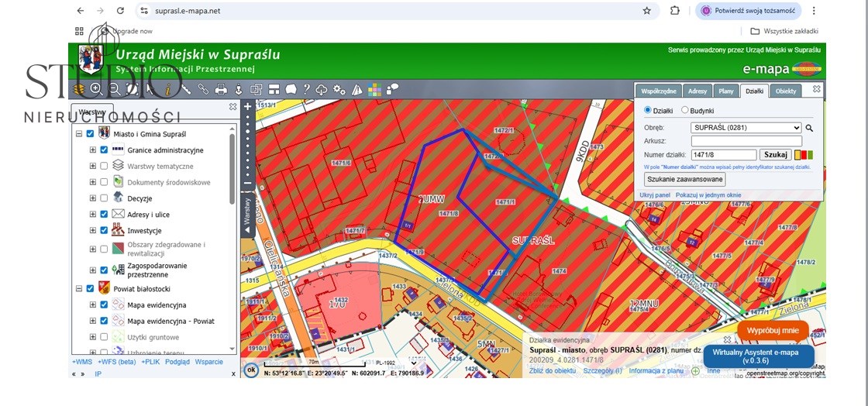Collapse the Powiat białostocki layer group
868x406 pixels.
coord(78,288)
